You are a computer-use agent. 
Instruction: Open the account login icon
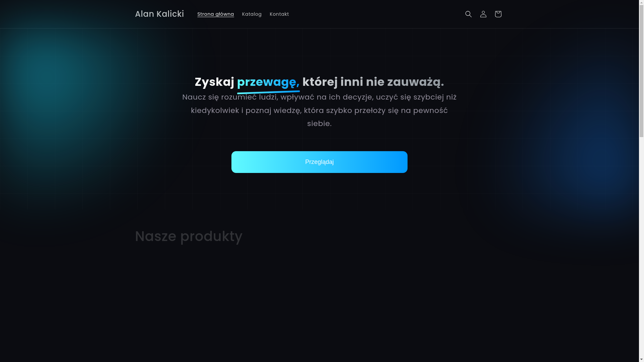click(483, 14)
